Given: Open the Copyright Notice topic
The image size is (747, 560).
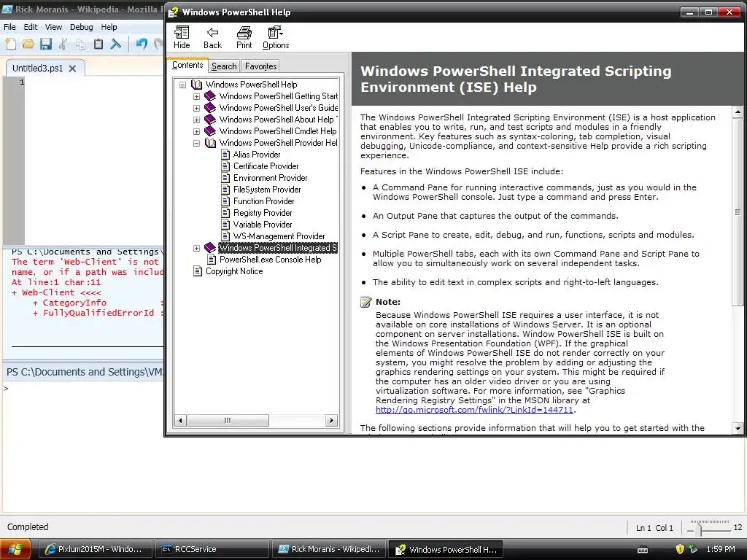Looking at the screenshot, I should point(234,271).
